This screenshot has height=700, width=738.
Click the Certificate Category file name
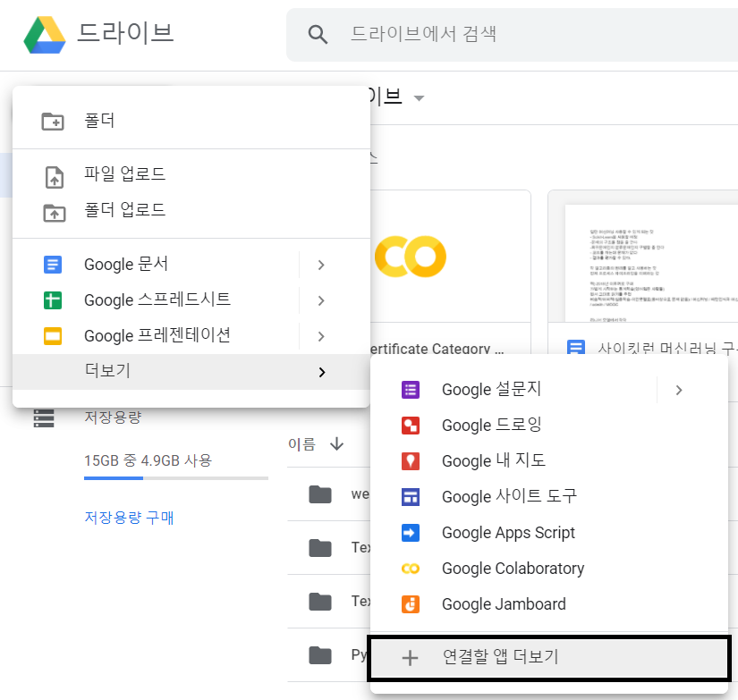(437, 349)
